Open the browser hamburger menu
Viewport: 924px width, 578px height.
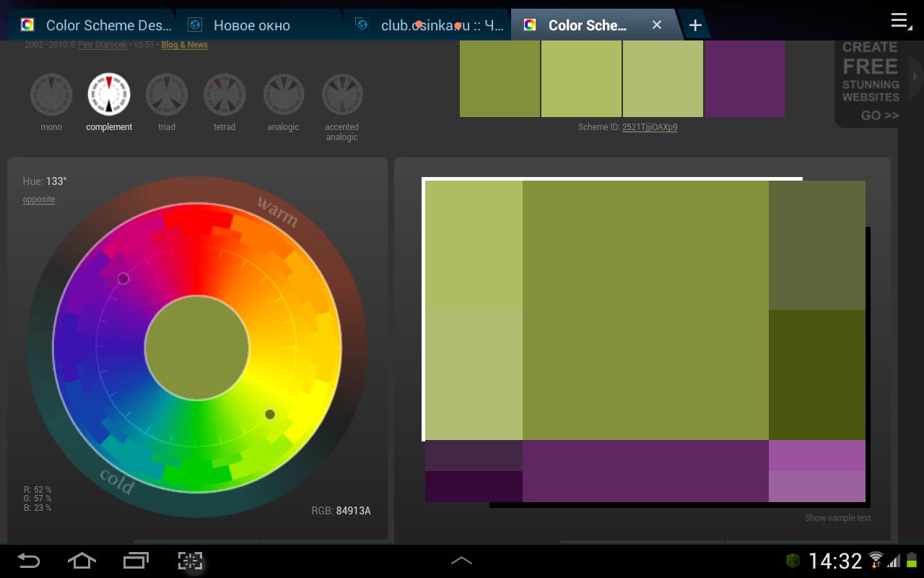pyautogui.click(x=900, y=21)
